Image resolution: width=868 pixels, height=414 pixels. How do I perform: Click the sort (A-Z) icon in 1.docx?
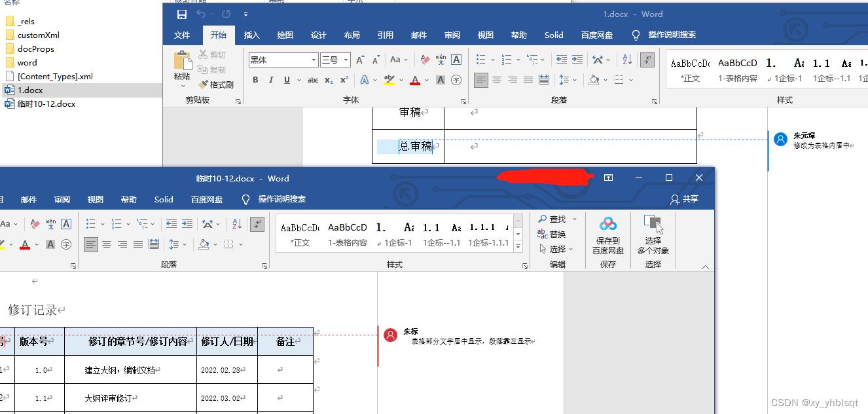[626, 60]
